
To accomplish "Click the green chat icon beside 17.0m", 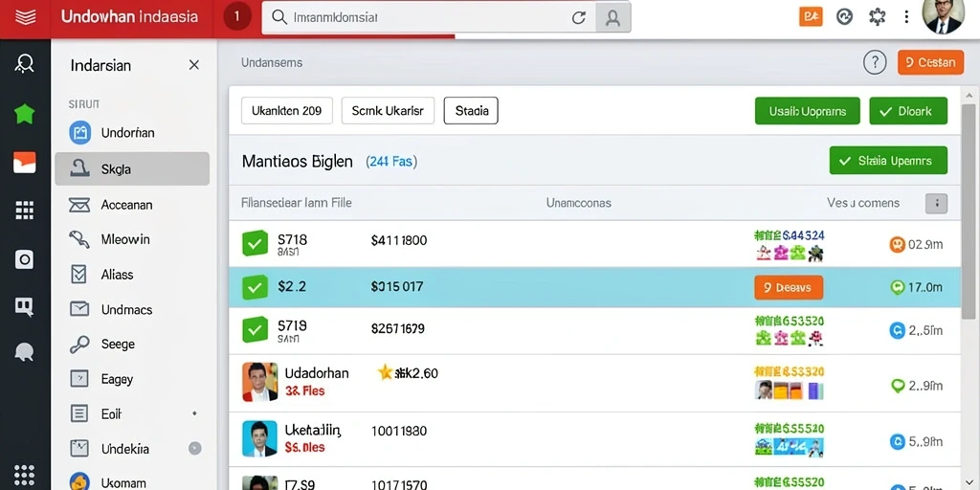I will [x=898, y=287].
